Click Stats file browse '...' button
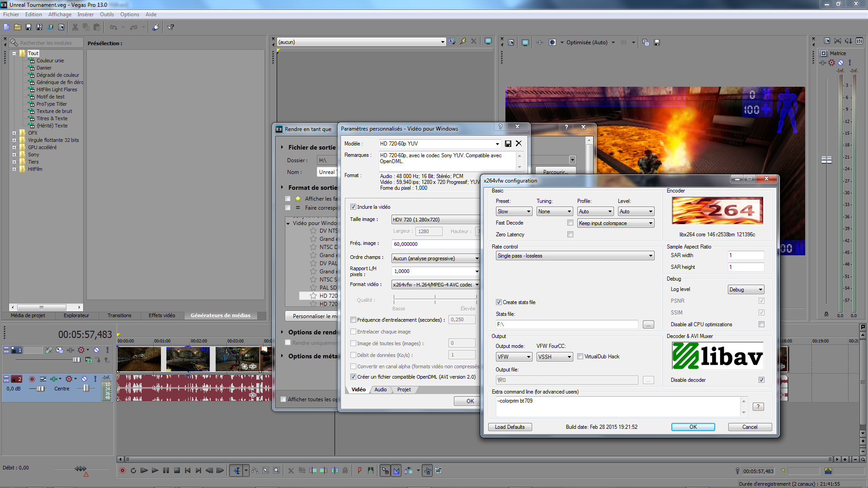This screenshot has height=488, width=868. pyautogui.click(x=648, y=324)
